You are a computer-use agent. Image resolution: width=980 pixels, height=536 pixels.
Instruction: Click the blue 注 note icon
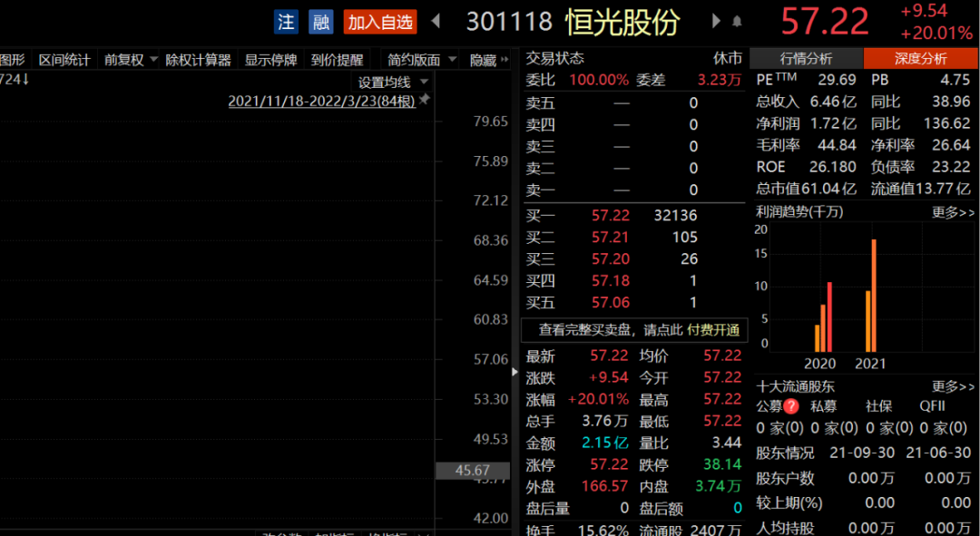point(286,23)
